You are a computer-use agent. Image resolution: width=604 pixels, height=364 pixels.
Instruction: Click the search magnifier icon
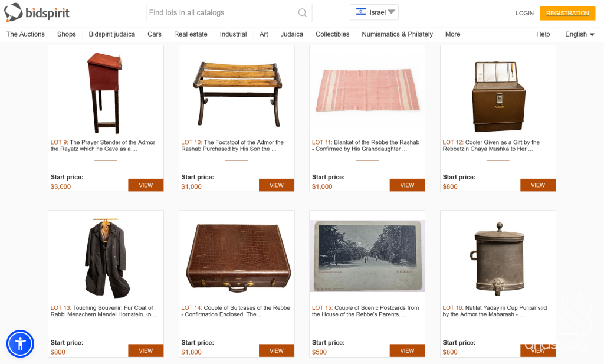(x=303, y=13)
